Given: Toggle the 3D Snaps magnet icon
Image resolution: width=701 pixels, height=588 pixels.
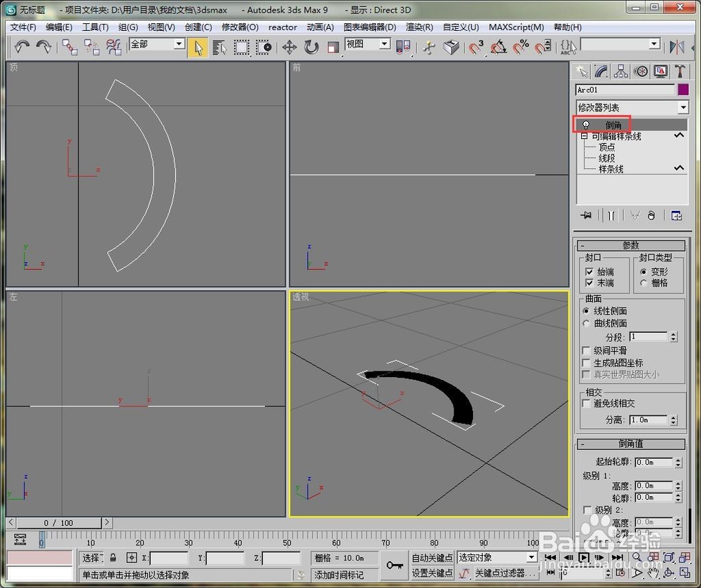Looking at the screenshot, I should pos(477,48).
